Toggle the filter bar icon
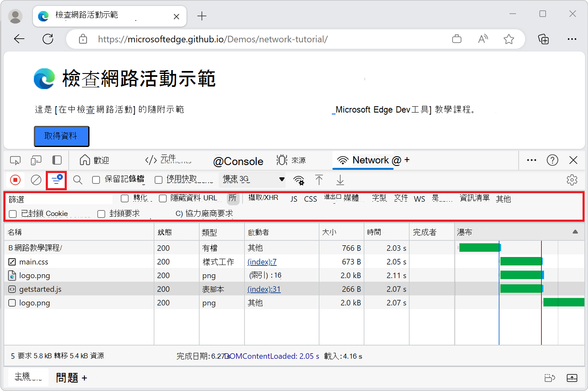Viewport: 588px width, 391px height. click(56, 180)
